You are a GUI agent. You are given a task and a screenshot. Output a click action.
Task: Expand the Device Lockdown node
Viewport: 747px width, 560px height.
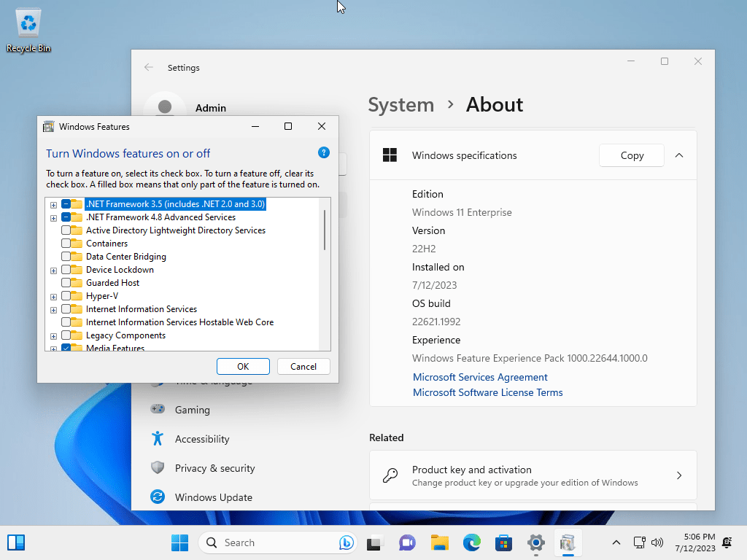click(53, 271)
